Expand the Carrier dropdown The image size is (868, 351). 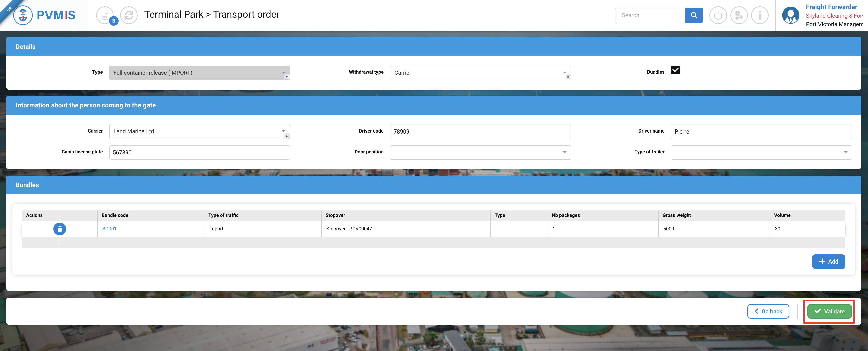[x=199, y=131]
